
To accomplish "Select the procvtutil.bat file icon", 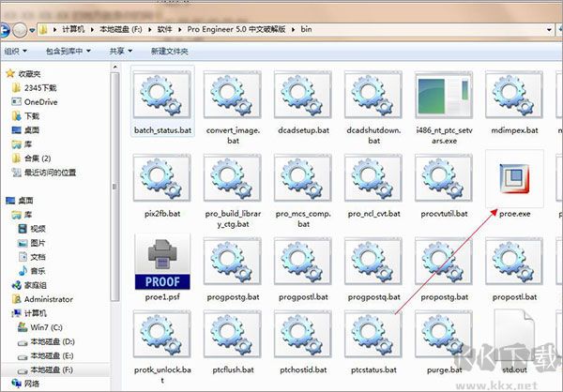I will click(x=444, y=177).
